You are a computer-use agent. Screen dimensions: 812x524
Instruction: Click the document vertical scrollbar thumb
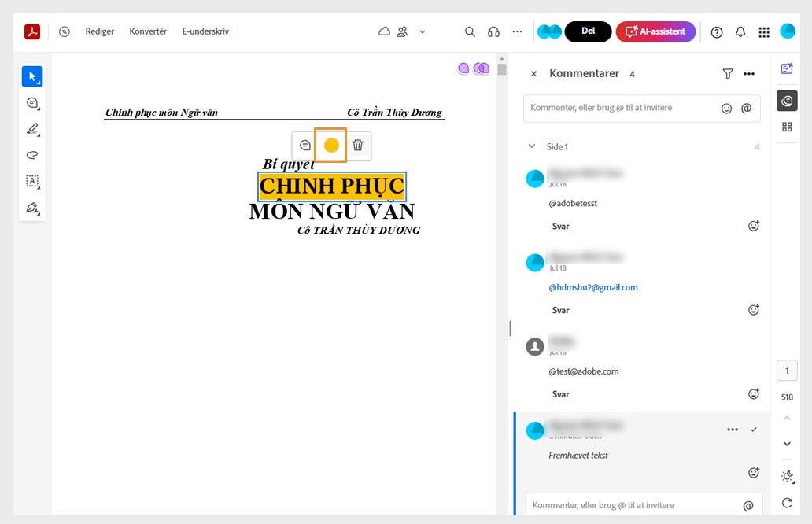502,69
